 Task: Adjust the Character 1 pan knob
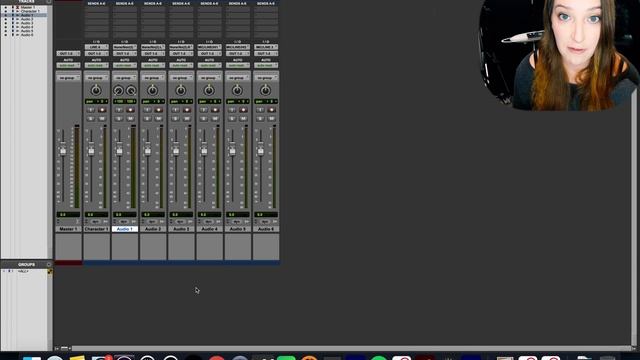96,90
